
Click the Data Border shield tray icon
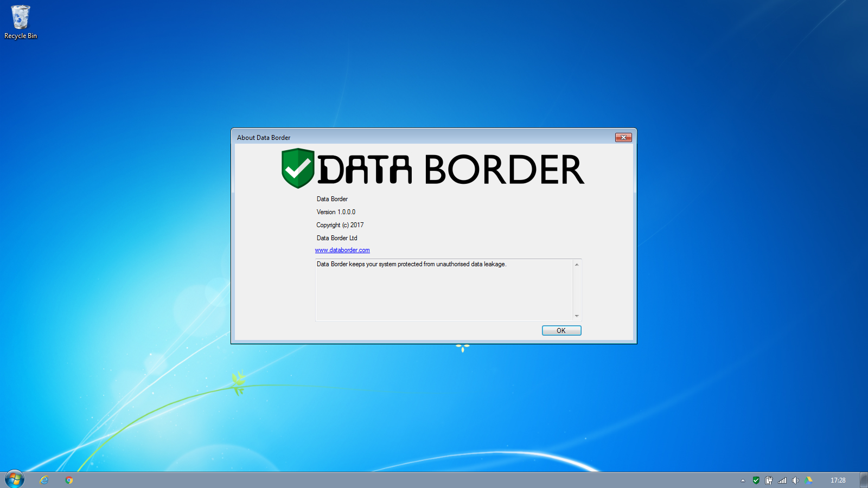point(756,480)
